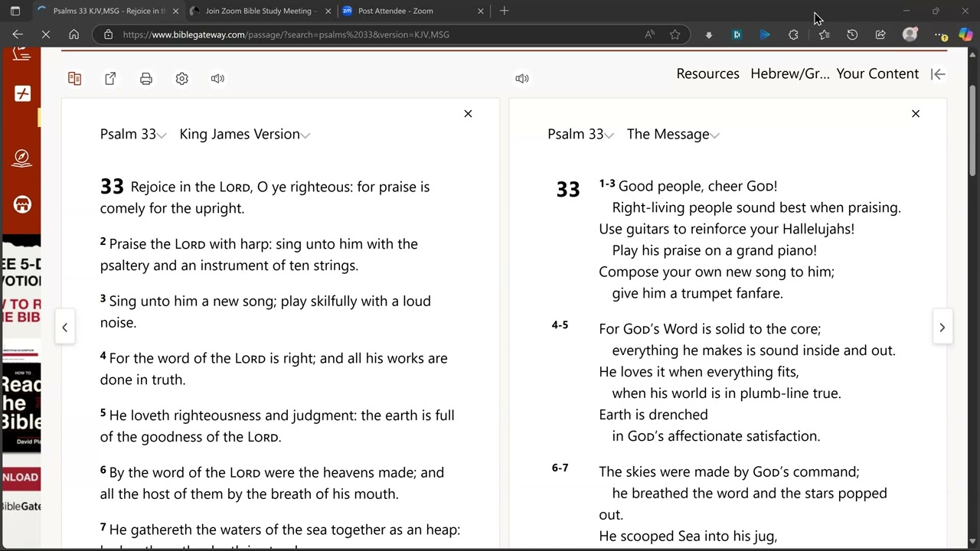Expand left Psalm 33 chapter dropdown
980x551 pixels.
pos(133,135)
